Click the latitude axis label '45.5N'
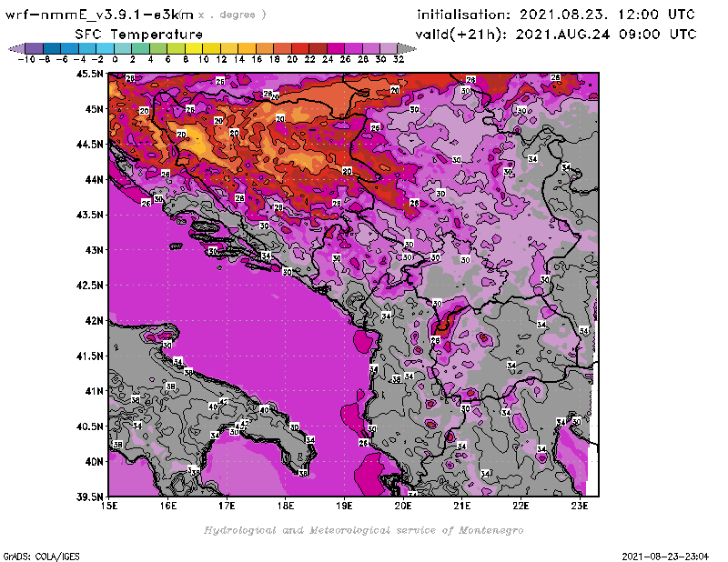 coord(89,74)
